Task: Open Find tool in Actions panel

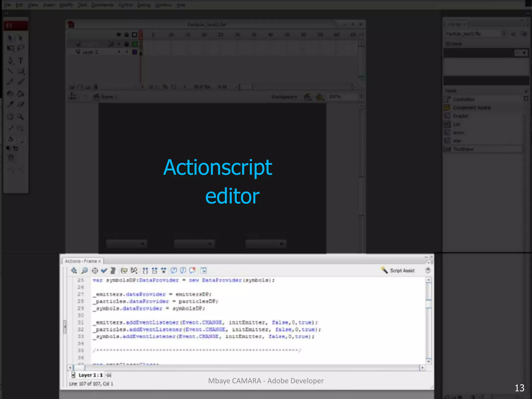Action: click(84, 271)
